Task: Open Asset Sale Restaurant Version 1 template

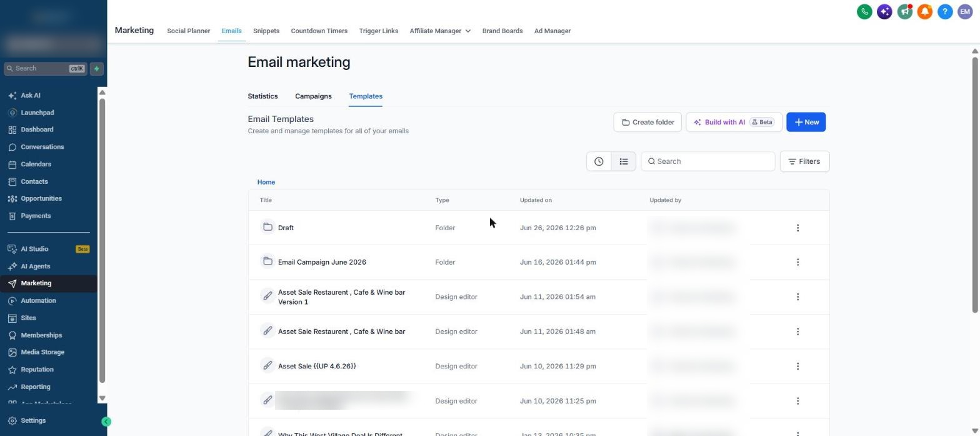Action: coord(341,297)
